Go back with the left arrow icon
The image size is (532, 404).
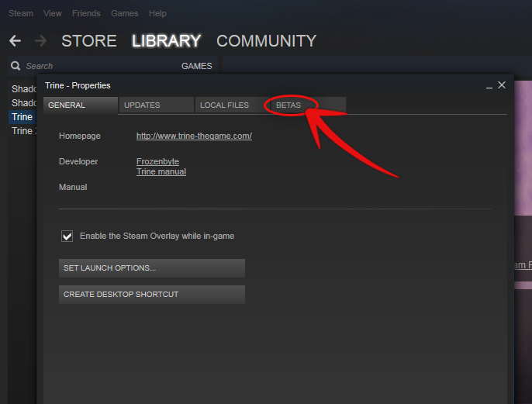click(16, 41)
